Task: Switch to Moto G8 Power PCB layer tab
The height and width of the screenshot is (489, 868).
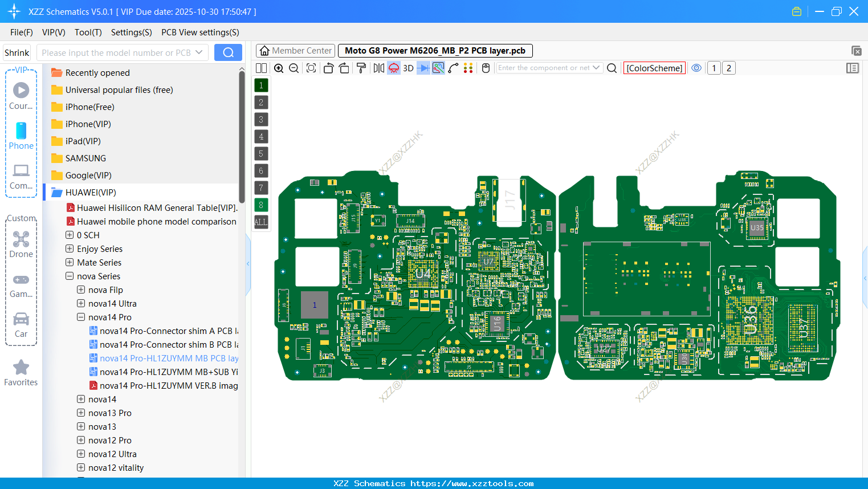Action: (x=435, y=51)
